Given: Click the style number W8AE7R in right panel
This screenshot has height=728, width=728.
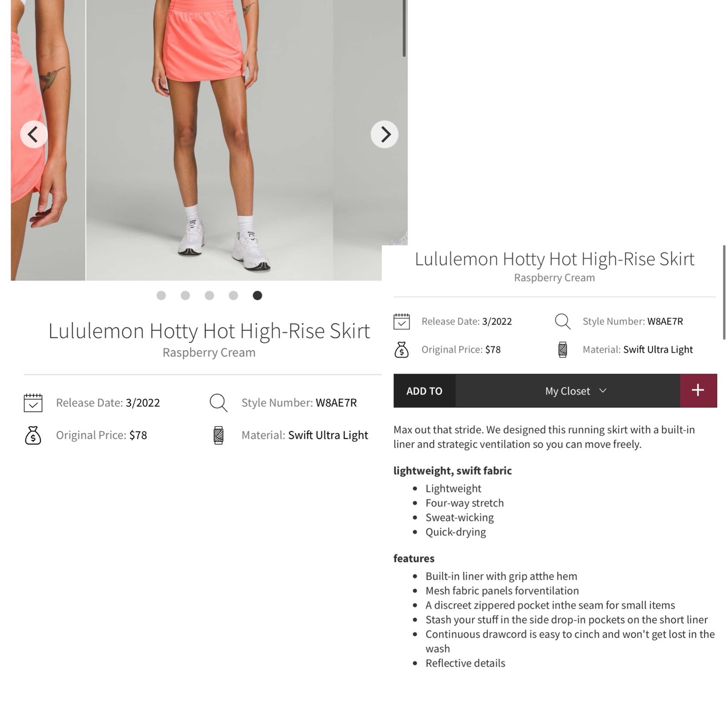Looking at the screenshot, I should (x=665, y=321).
